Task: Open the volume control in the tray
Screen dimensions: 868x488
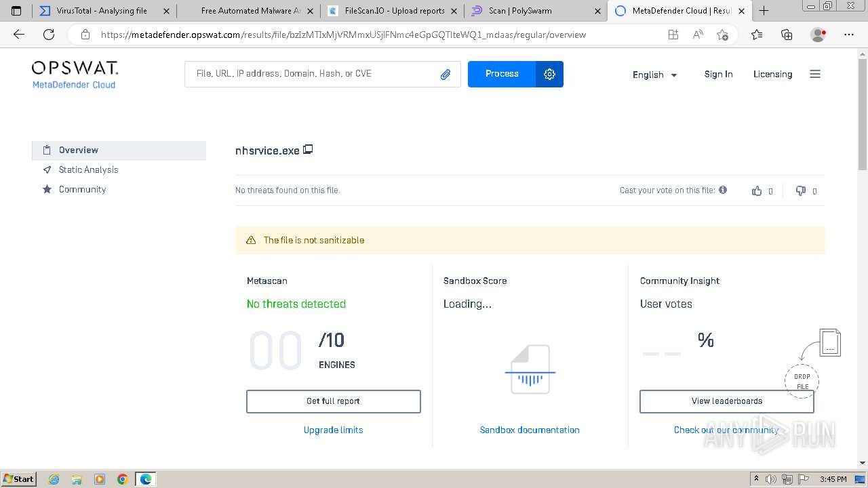Action: tap(771, 479)
